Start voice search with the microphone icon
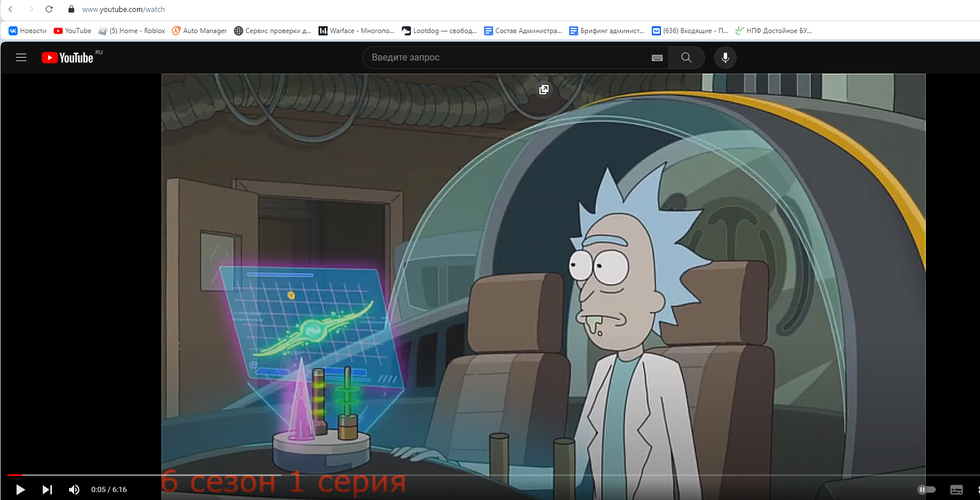Viewport: 980px width, 500px height. (x=725, y=58)
